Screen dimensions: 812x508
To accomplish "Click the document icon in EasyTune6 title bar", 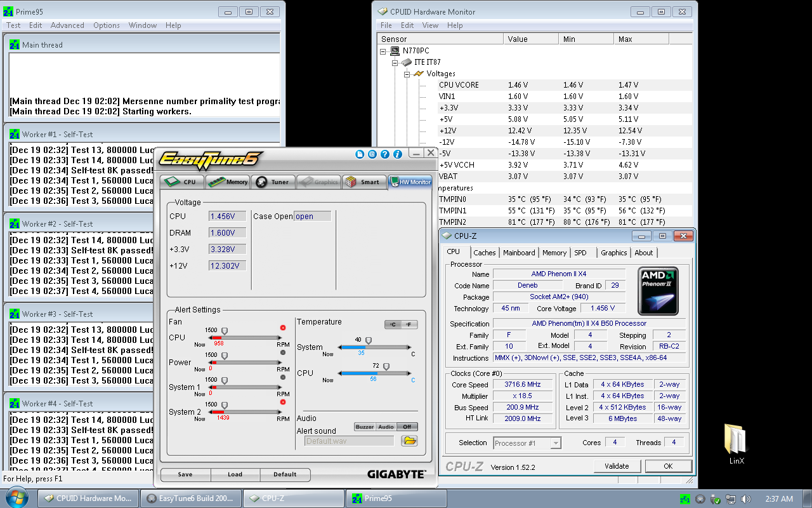I will click(x=360, y=154).
